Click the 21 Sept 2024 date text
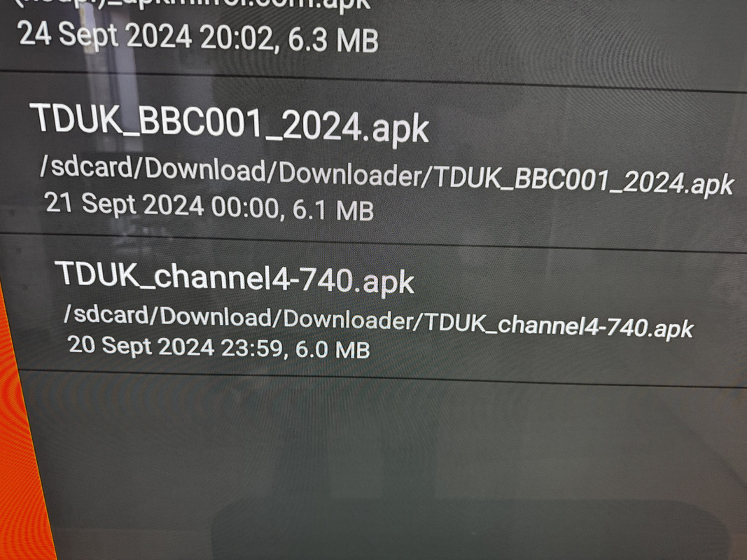The image size is (747, 560). (125, 204)
